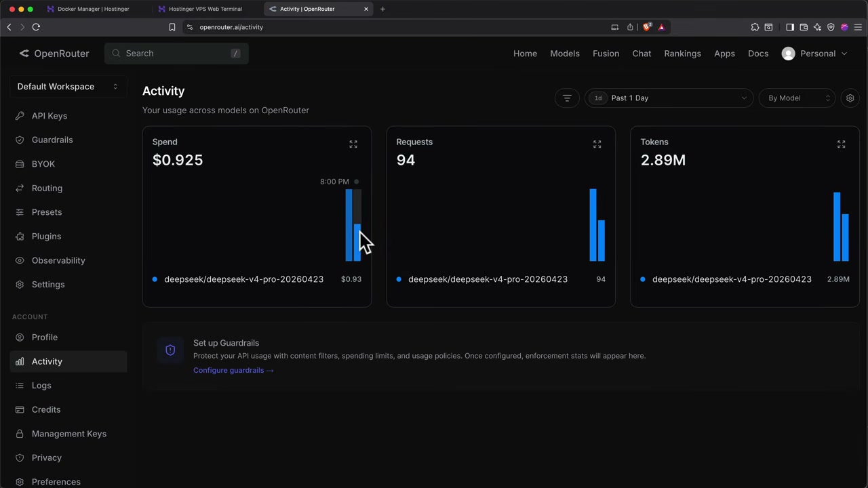Open Guardrails in the sidebar

(x=68, y=140)
